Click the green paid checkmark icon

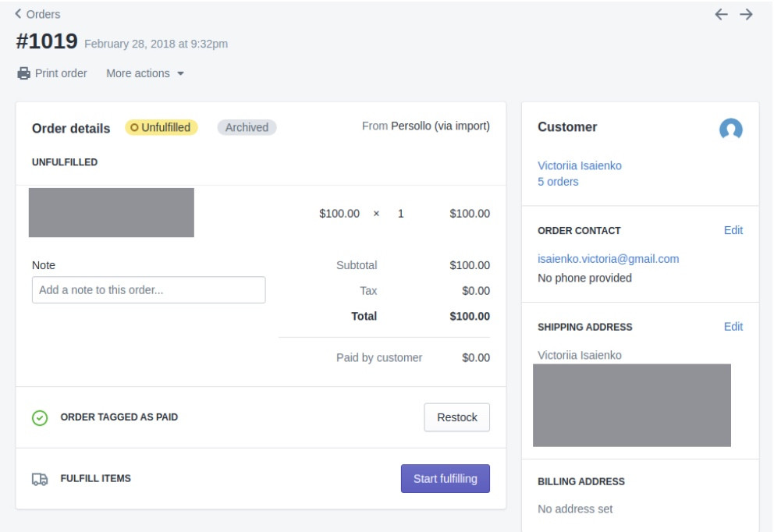pos(40,418)
